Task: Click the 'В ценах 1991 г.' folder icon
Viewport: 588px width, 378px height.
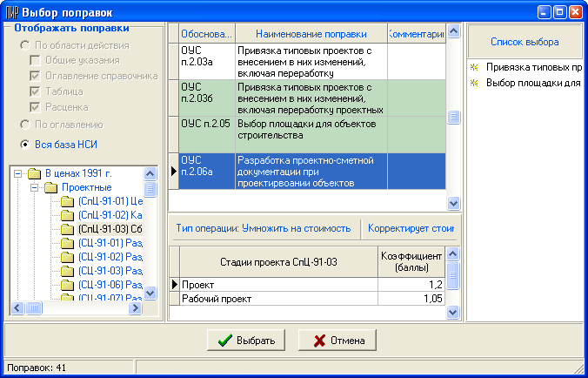Action: pos(36,173)
